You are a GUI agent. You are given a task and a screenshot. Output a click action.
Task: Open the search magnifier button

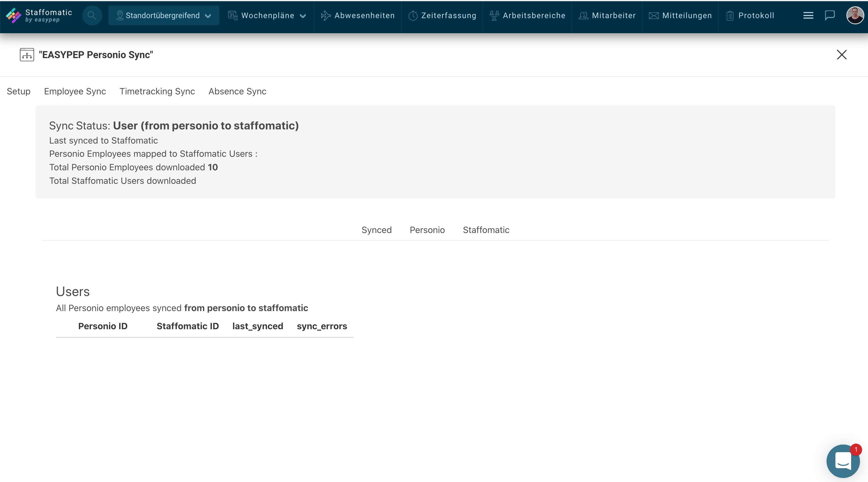click(92, 15)
